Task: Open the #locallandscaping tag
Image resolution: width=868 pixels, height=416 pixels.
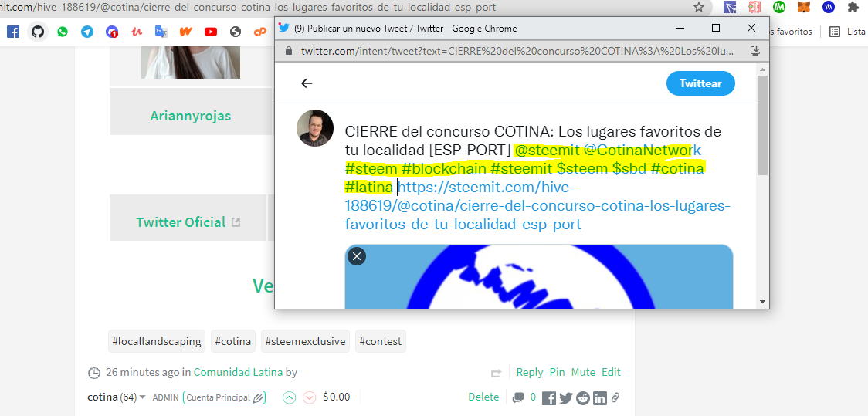Action: 157,341
